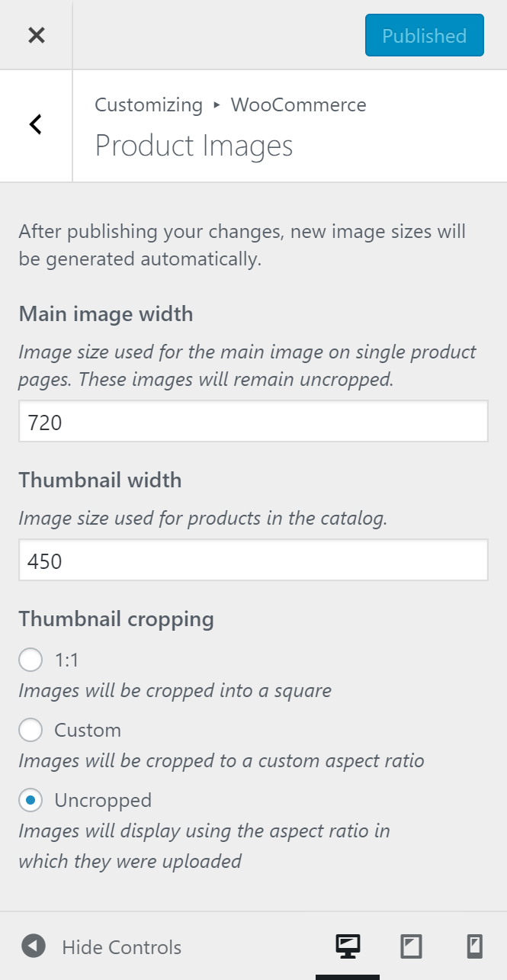The image size is (507, 980).
Task: Switch to tablet preview icon
Action: (411, 946)
